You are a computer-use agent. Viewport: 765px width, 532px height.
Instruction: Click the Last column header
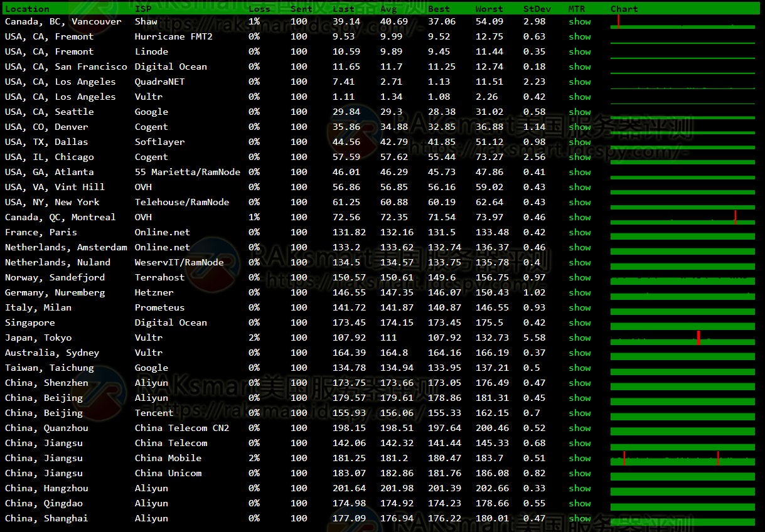point(343,9)
